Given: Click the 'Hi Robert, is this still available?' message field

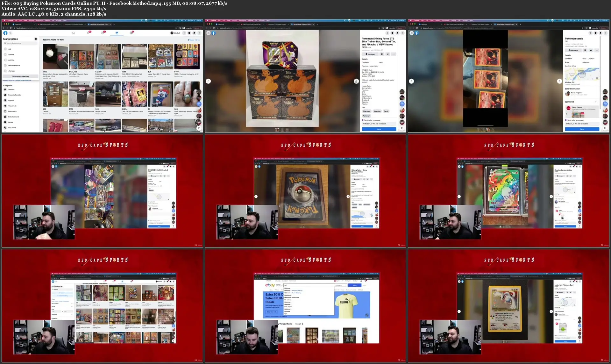Looking at the screenshot, I should click(379, 124).
